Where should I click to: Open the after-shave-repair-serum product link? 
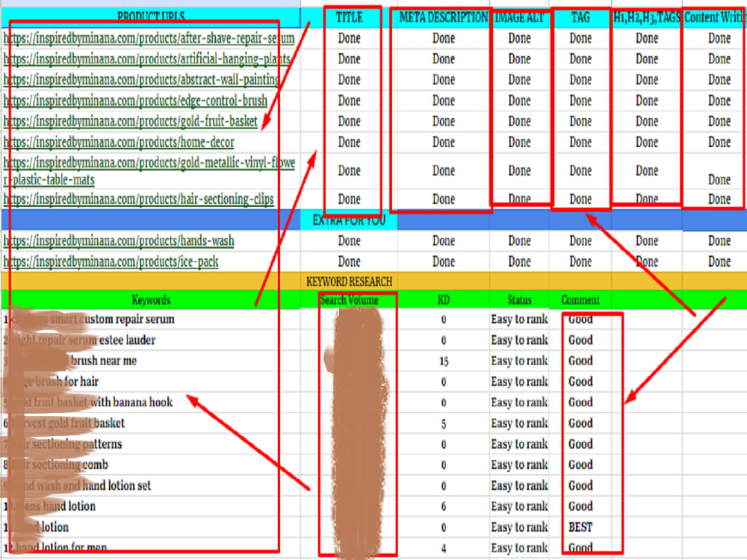pos(149,38)
